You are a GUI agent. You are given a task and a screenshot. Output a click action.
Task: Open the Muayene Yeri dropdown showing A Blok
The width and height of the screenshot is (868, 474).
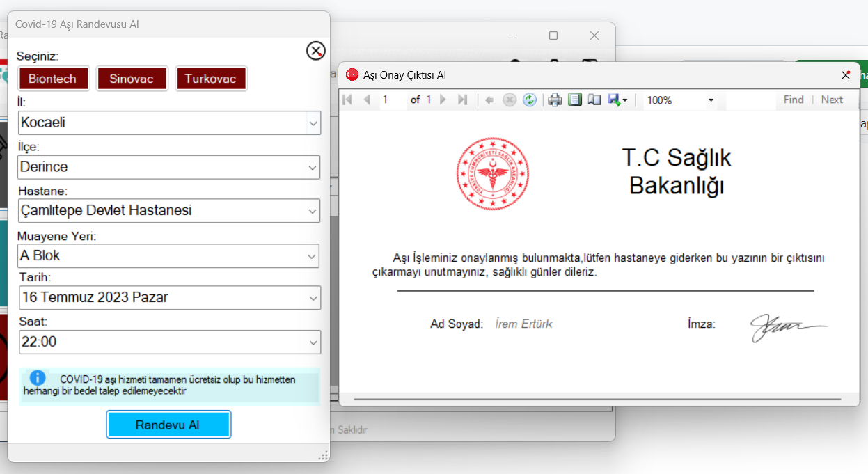(169, 255)
